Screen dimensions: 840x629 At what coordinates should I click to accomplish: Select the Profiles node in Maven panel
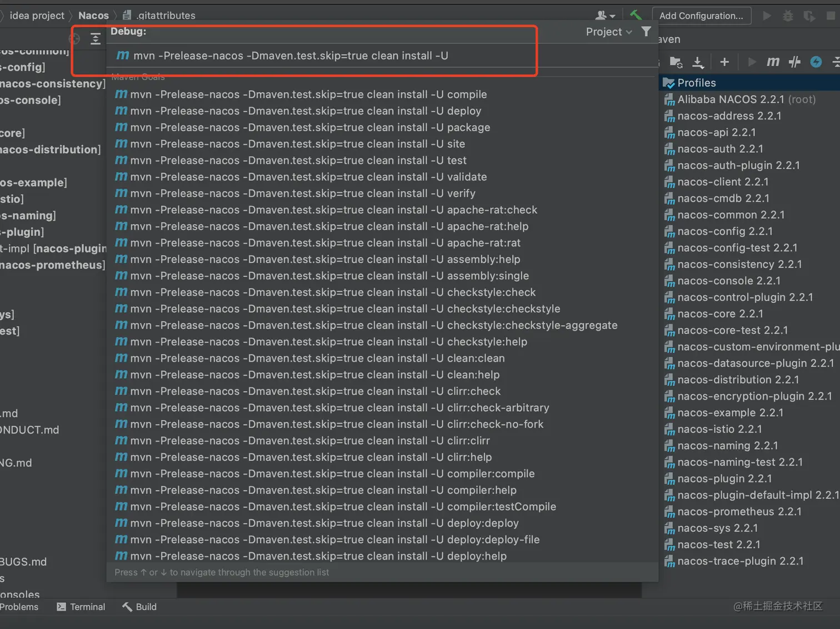(x=750, y=83)
